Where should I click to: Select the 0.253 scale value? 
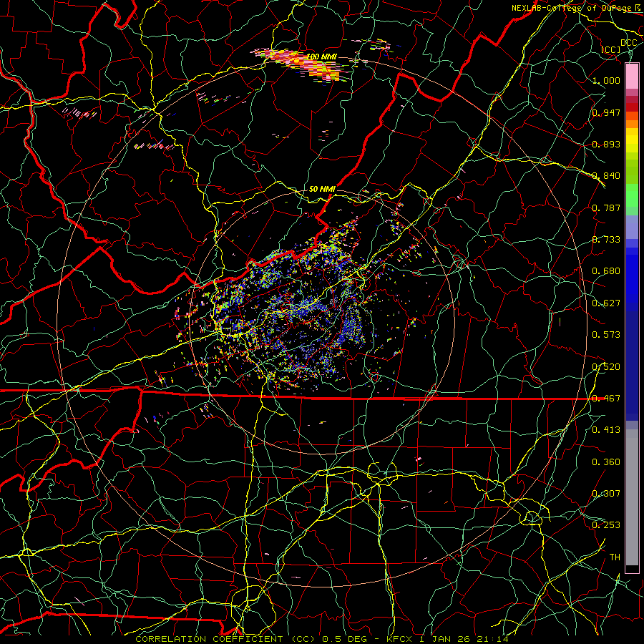(x=606, y=525)
